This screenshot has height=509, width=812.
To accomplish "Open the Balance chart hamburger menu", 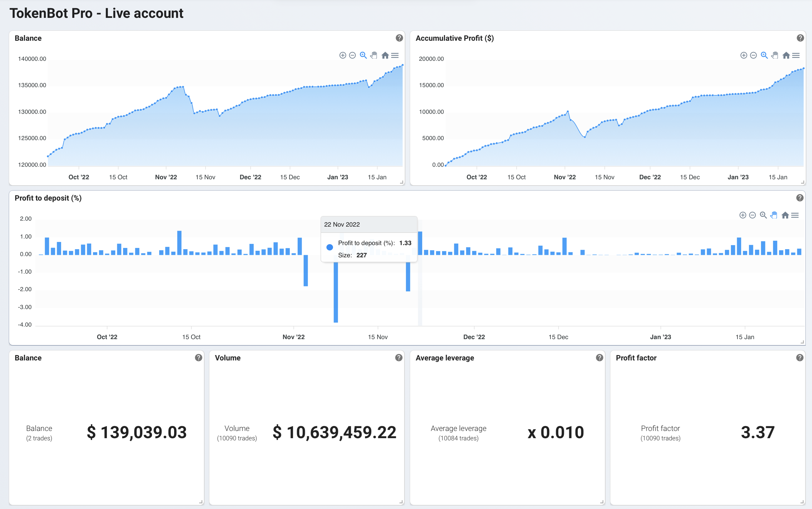I will click(395, 55).
